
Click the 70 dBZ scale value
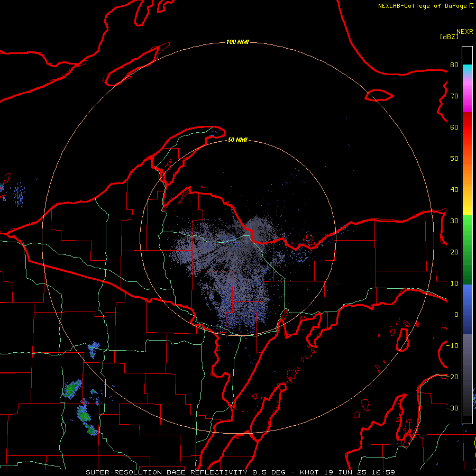click(x=454, y=96)
